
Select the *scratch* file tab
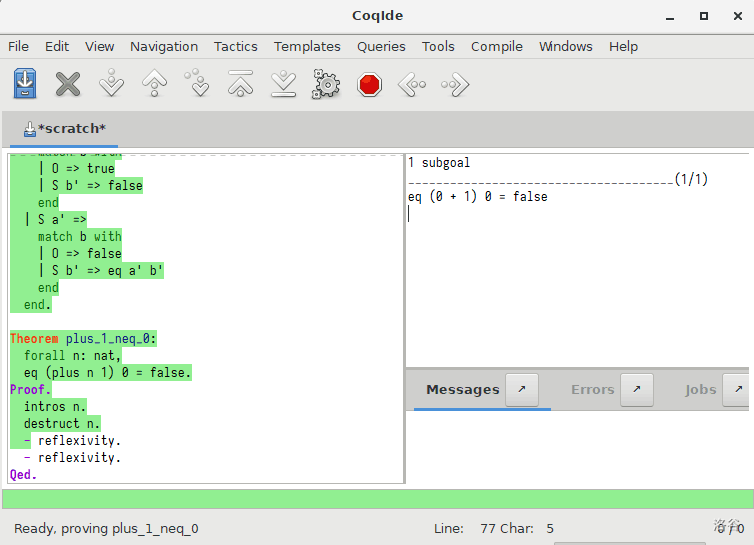pyautogui.click(x=64, y=128)
